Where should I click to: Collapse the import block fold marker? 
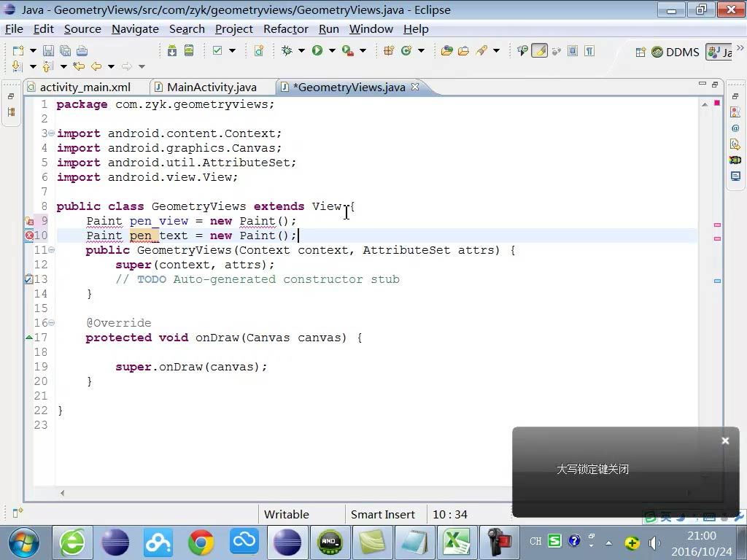click(x=52, y=133)
